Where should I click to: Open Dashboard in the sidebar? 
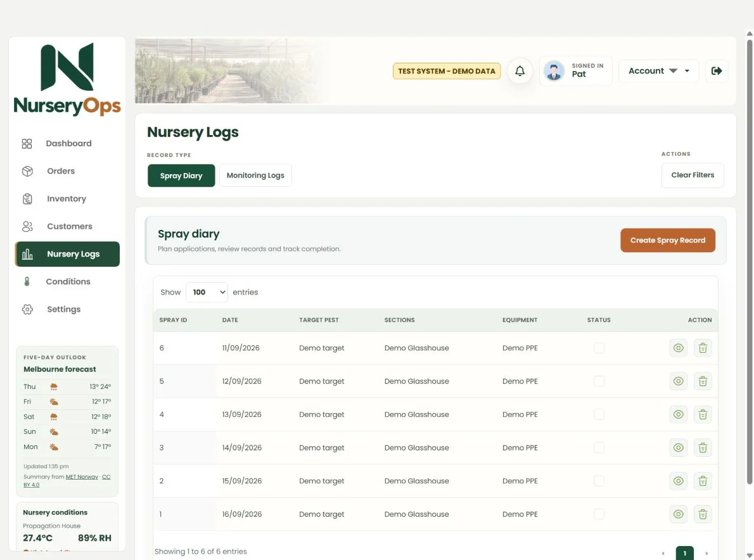tap(67, 143)
